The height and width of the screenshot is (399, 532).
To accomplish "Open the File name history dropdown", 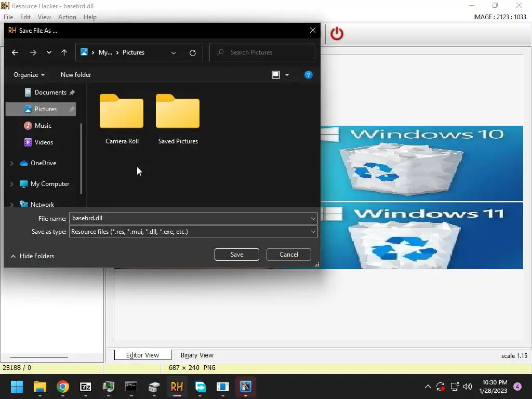I will click(313, 219).
